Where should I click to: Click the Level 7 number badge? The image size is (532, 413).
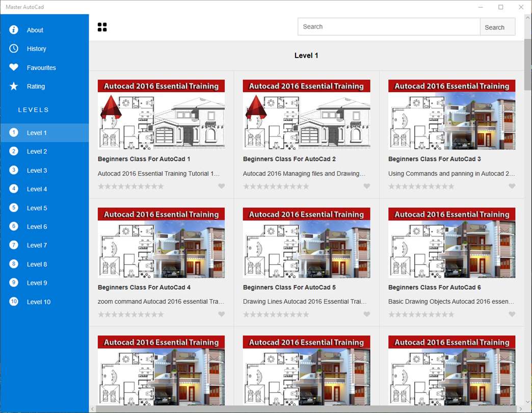coord(14,245)
